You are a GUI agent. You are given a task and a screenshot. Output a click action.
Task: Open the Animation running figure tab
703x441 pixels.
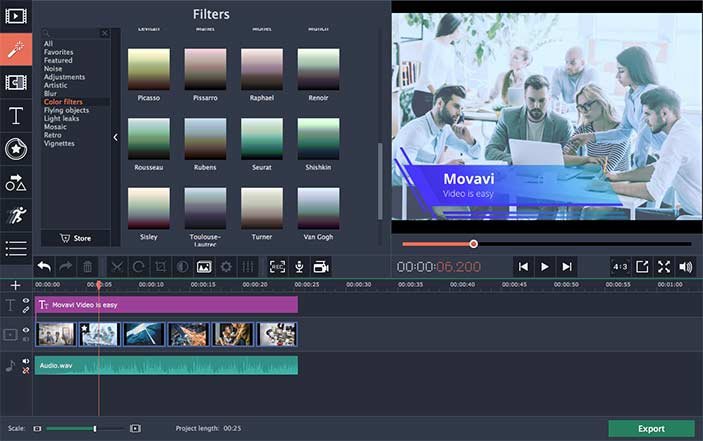point(16,215)
